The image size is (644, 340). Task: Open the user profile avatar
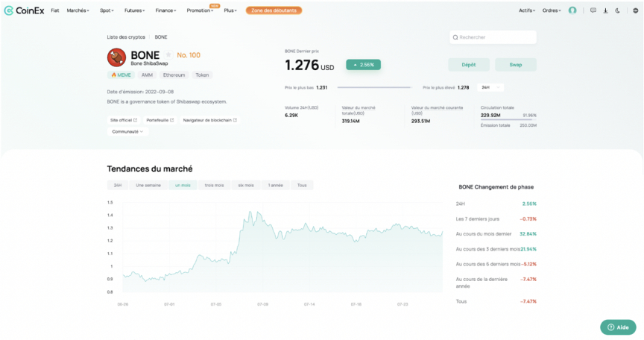coord(572,10)
